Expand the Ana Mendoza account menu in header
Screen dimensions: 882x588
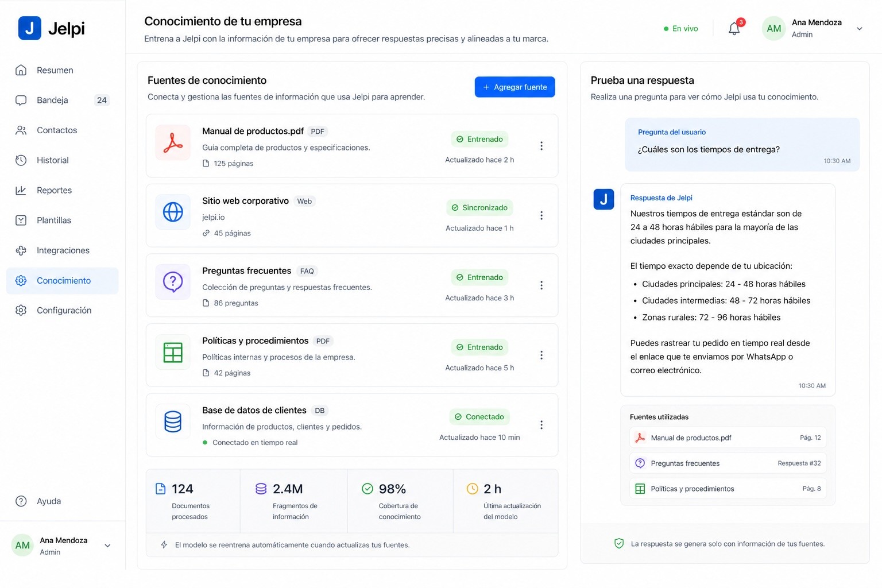tap(860, 29)
